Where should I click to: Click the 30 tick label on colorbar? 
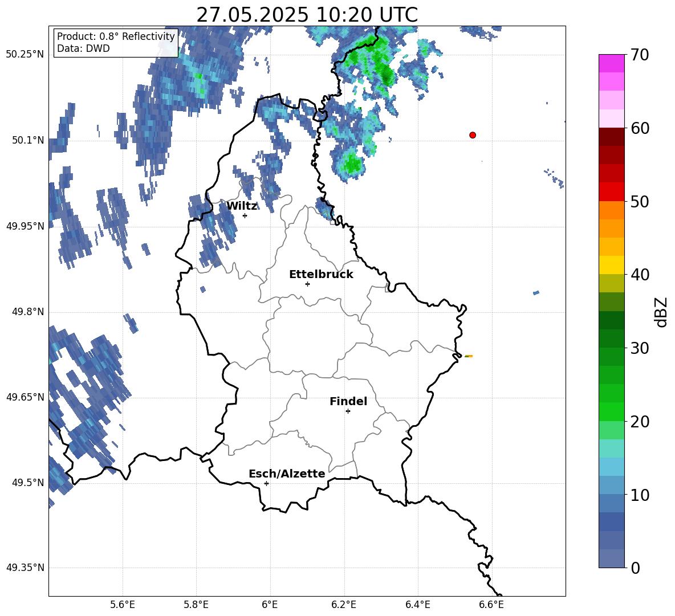(x=639, y=348)
